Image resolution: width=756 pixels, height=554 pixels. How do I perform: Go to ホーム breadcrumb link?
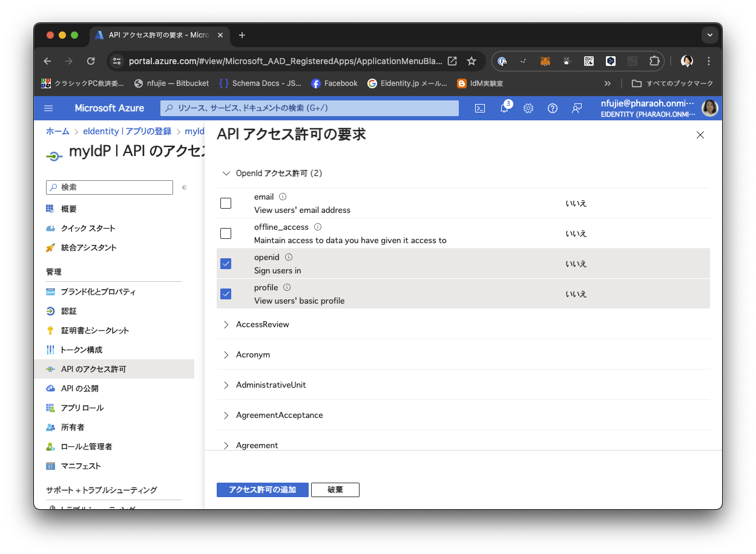coord(58,131)
